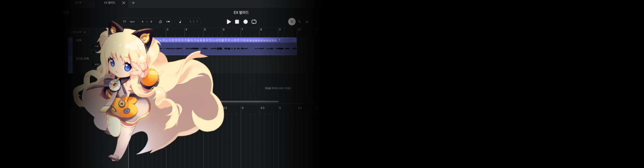Open the app logo menu dropdown

tap(67, 12)
